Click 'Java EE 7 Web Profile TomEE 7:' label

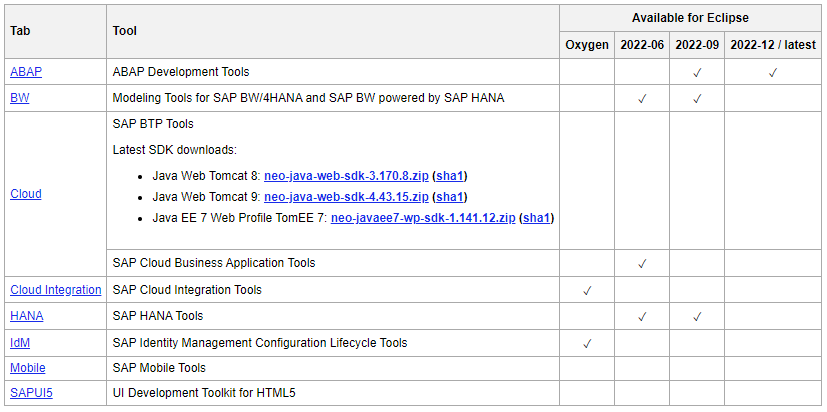tap(240, 218)
